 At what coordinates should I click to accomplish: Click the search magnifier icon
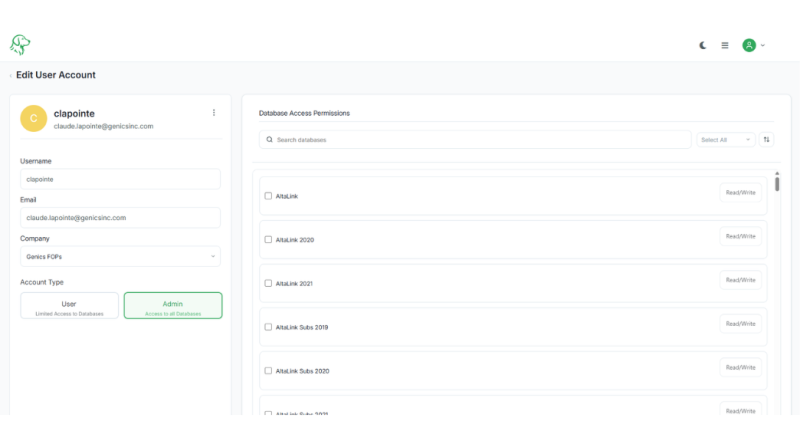269,139
